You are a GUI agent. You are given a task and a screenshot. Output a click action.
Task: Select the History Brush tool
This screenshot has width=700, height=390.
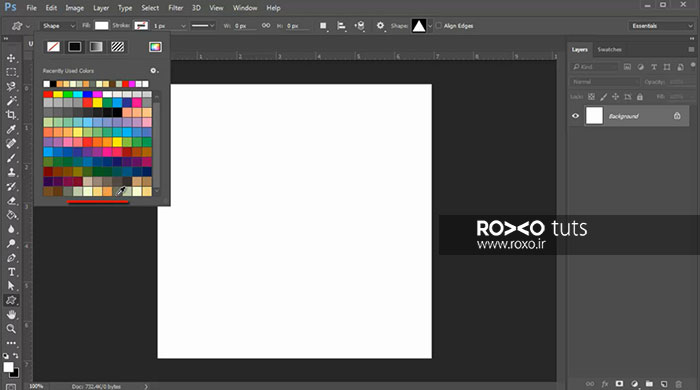coord(11,187)
